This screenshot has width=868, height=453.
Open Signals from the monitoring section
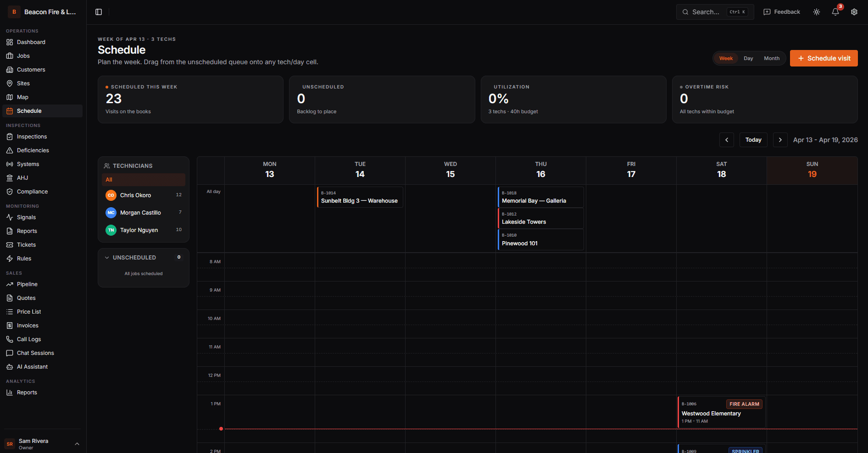[x=26, y=217]
